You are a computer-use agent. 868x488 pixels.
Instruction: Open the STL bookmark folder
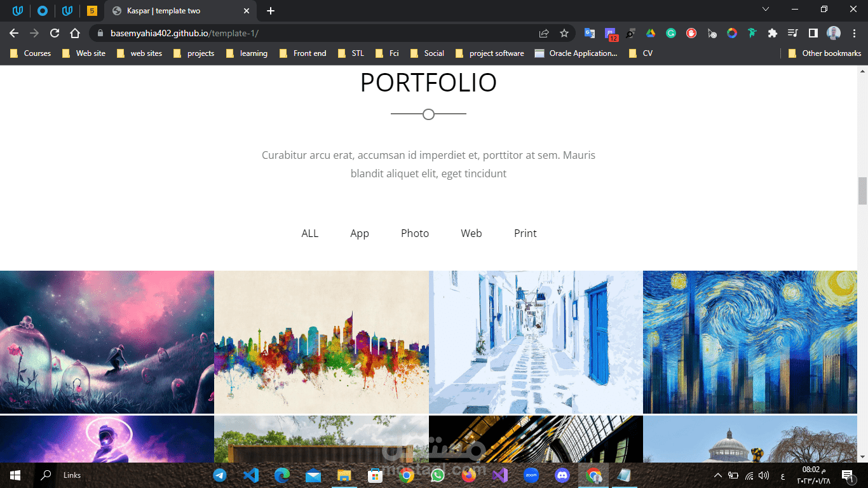351,53
